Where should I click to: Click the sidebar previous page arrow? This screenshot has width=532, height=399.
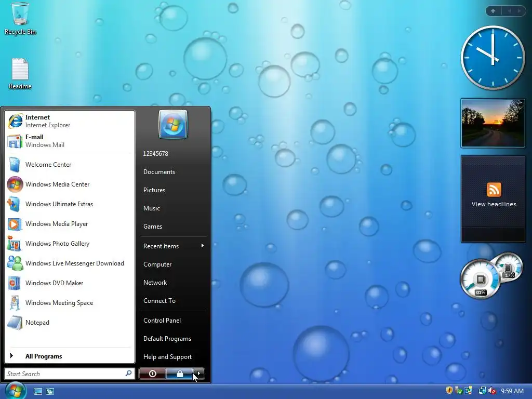pos(509,11)
